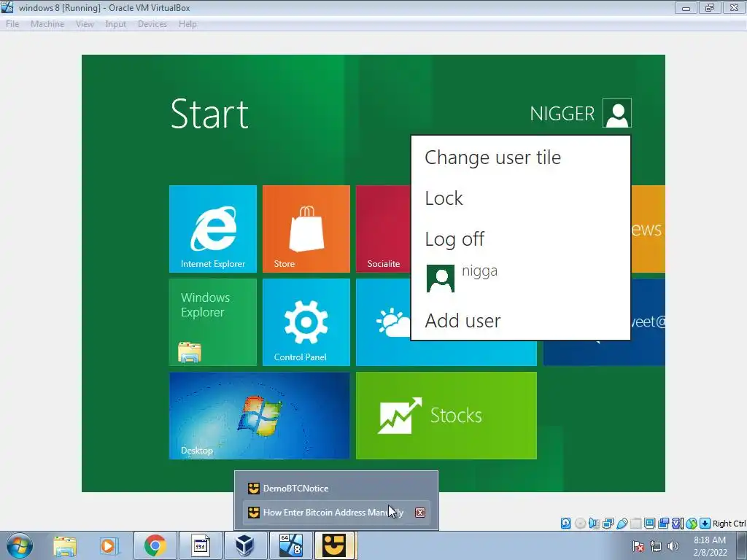This screenshot has width=747, height=560.
Task: Open the VirtualBox Devices menu
Action: point(152,24)
